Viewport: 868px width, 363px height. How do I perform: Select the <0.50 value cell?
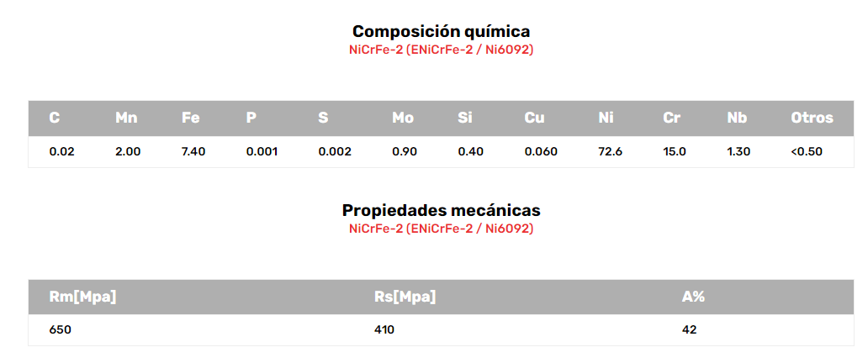pyautogui.click(x=807, y=152)
